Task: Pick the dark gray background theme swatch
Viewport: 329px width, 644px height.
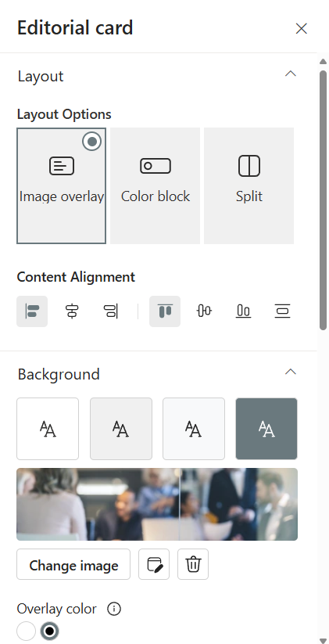Action: [x=266, y=429]
